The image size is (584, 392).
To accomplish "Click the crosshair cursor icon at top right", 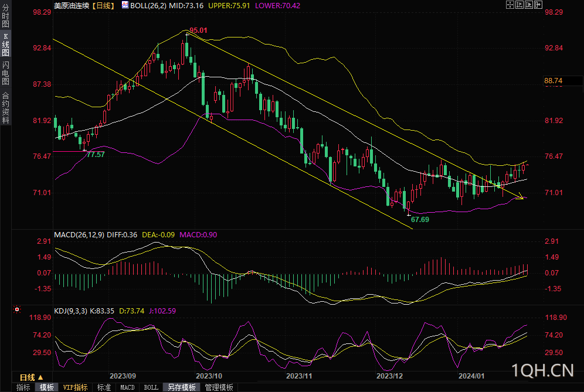I will pos(509,5).
